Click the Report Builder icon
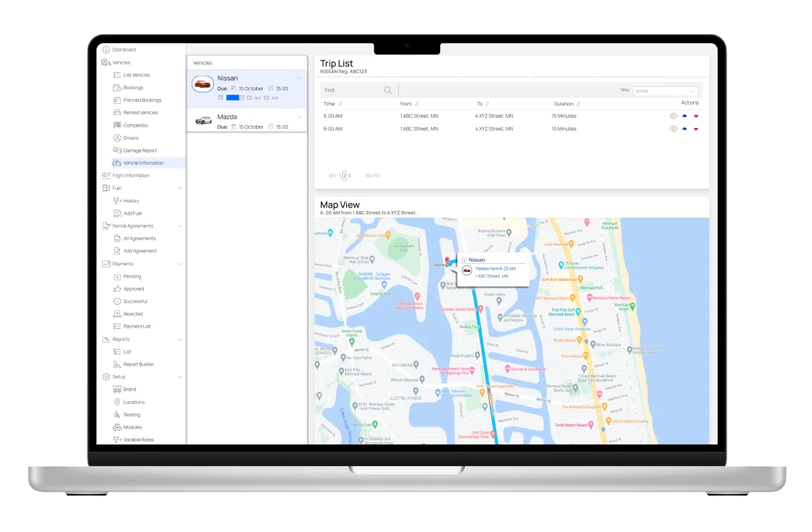 [x=117, y=364]
